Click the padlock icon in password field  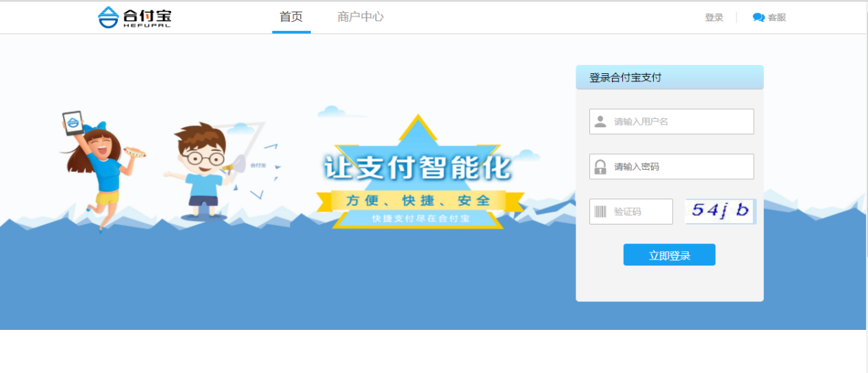pyautogui.click(x=600, y=167)
